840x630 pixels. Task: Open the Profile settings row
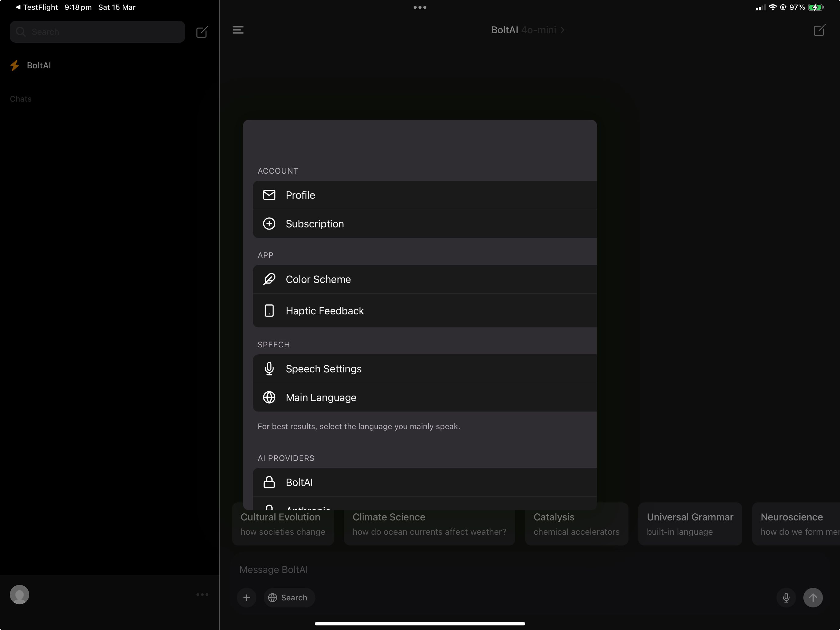coord(425,195)
